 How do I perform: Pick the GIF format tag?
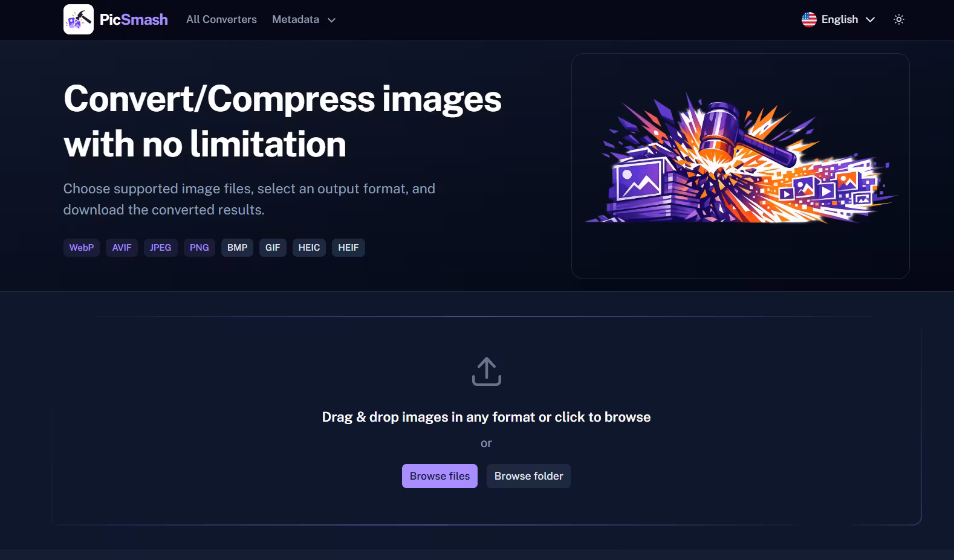273,248
